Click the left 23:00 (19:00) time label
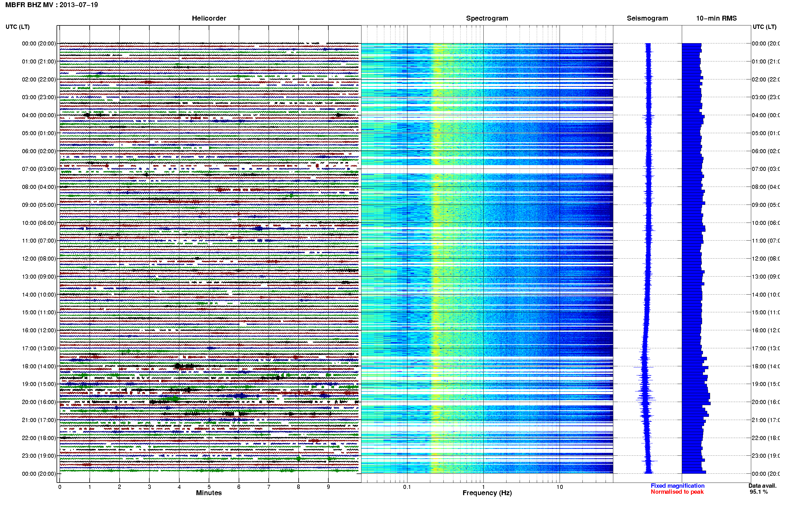This screenshot has height=508, width=812. [39, 456]
